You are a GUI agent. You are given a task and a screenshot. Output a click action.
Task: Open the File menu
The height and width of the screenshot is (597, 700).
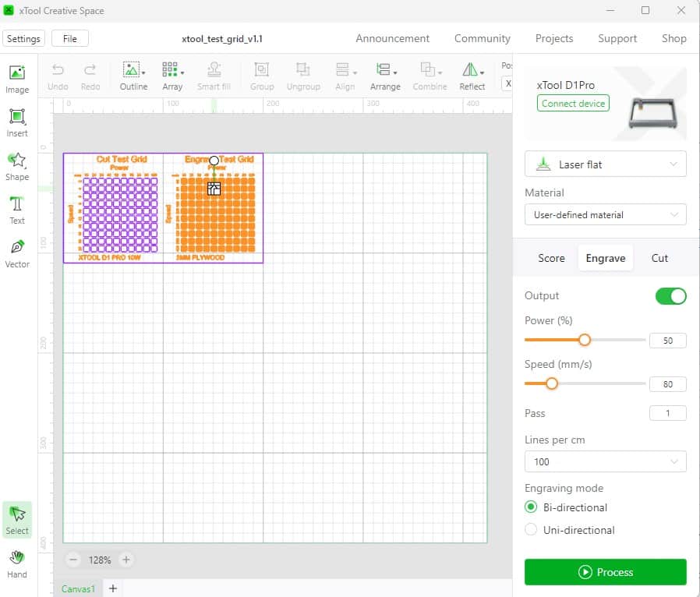tap(69, 38)
